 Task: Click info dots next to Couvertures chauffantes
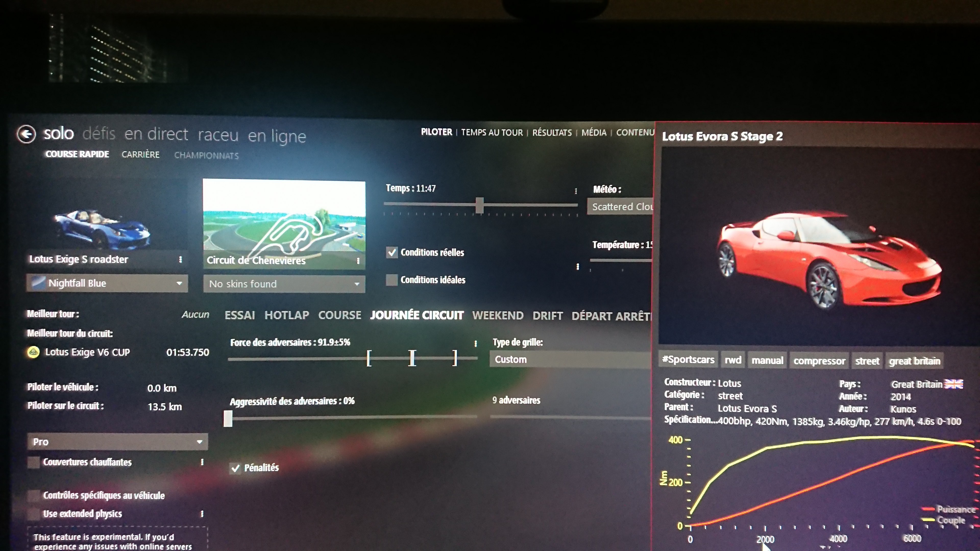202,462
